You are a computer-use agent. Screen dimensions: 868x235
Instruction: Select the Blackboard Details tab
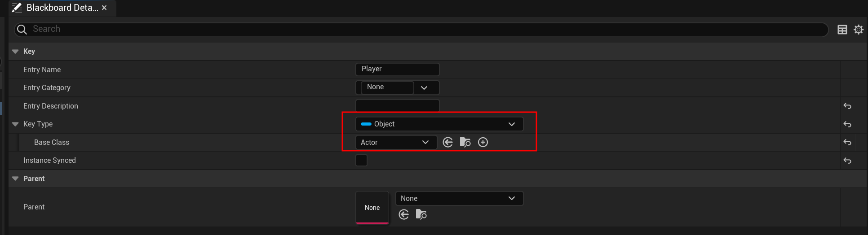pos(62,8)
